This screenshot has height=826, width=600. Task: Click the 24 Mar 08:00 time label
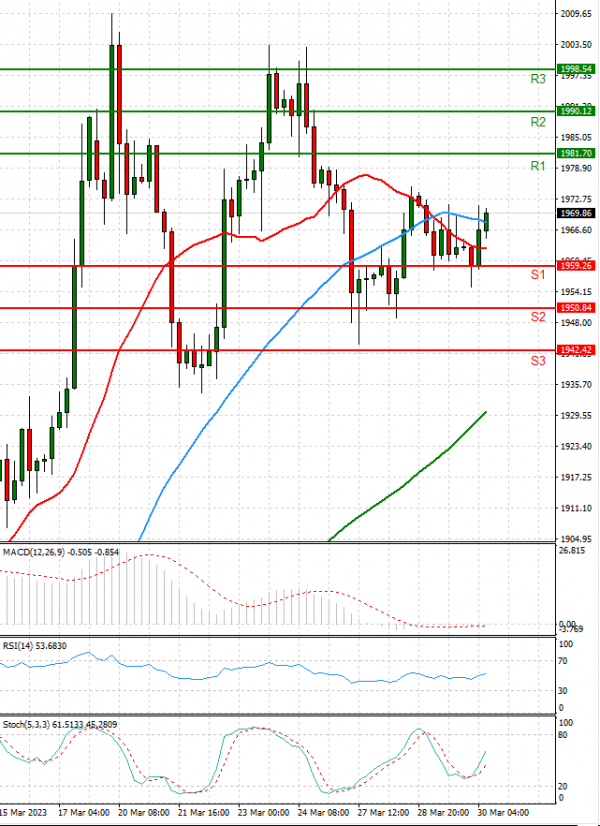[323, 812]
